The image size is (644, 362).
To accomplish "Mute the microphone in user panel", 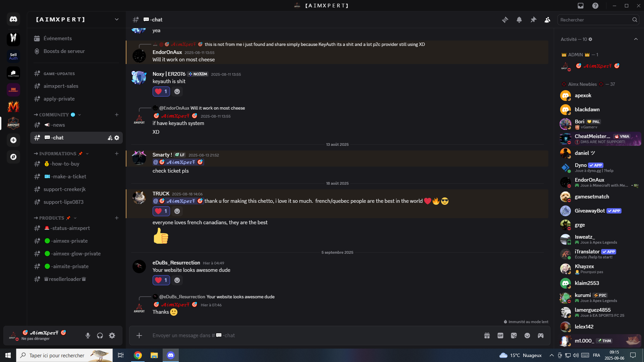I will (88, 336).
